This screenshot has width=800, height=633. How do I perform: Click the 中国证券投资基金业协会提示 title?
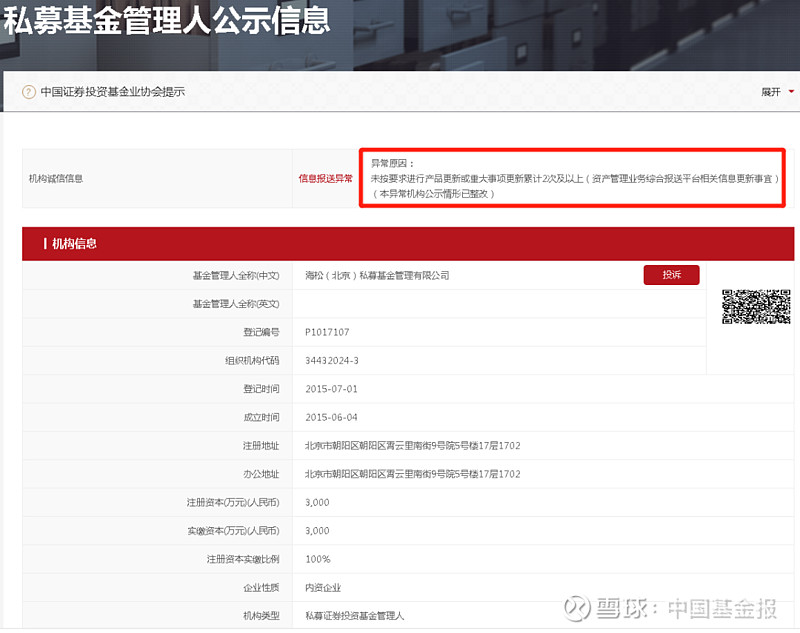pyautogui.click(x=113, y=92)
